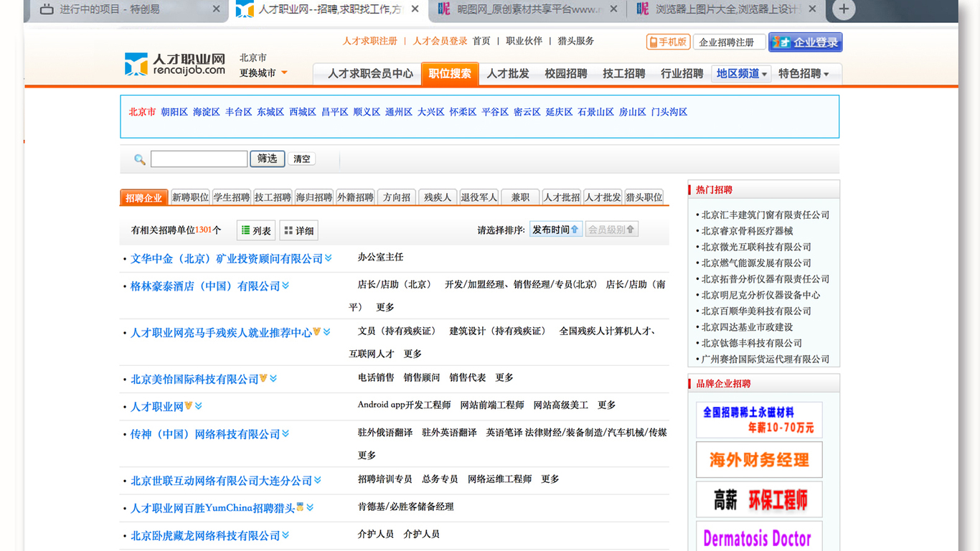Open the 办公室主任 job posting
The width and height of the screenshot is (980, 551).
380,257
